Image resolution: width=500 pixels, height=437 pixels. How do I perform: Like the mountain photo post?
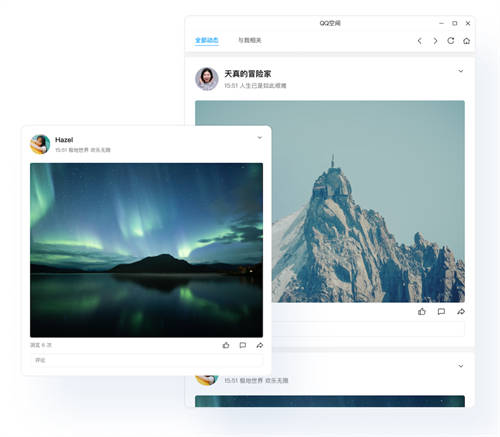coord(422,311)
